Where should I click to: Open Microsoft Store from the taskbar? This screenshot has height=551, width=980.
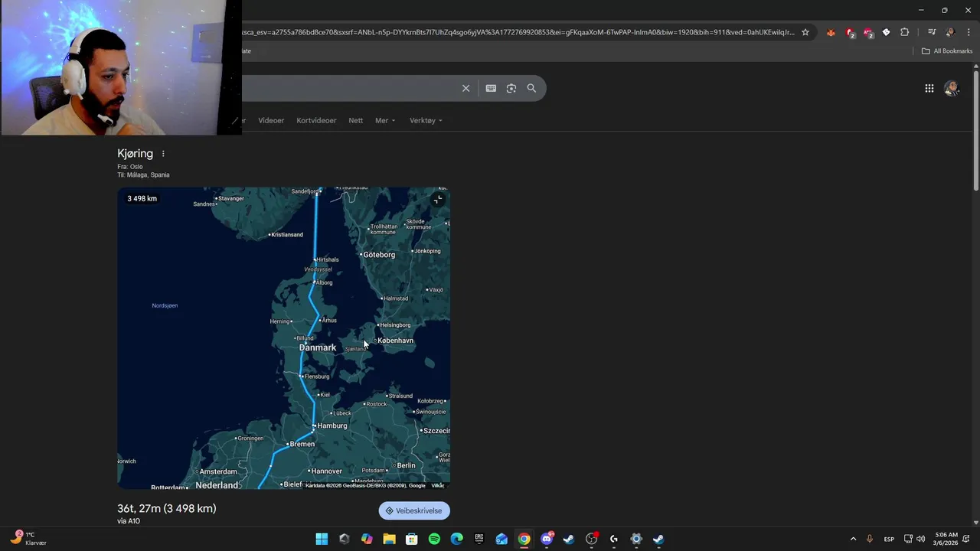point(412,539)
